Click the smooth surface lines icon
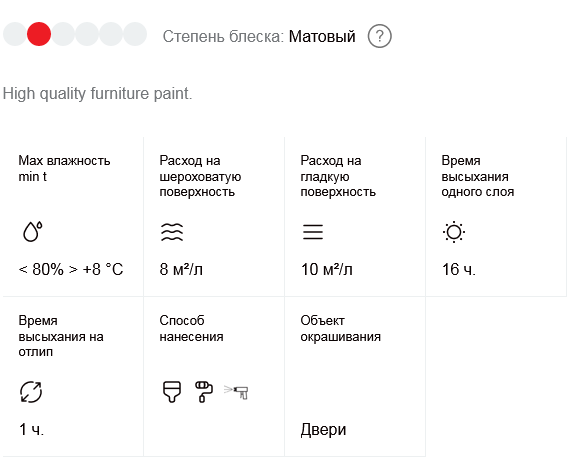The width and height of the screenshot is (584, 476). point(313,232)
